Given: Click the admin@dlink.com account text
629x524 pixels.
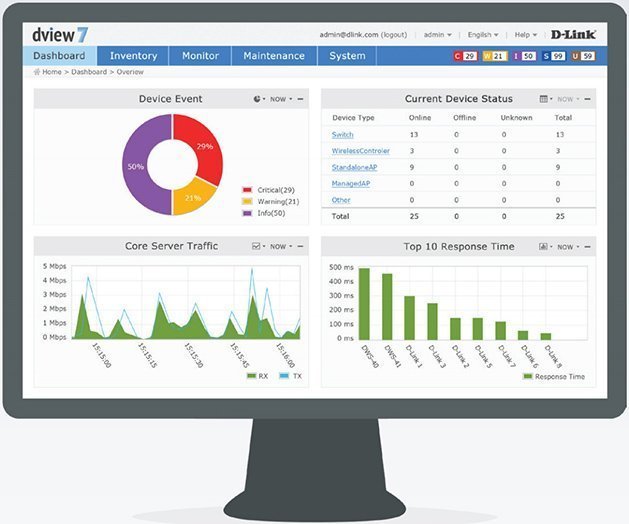Looking at the screenshot, I should (349, 35).
